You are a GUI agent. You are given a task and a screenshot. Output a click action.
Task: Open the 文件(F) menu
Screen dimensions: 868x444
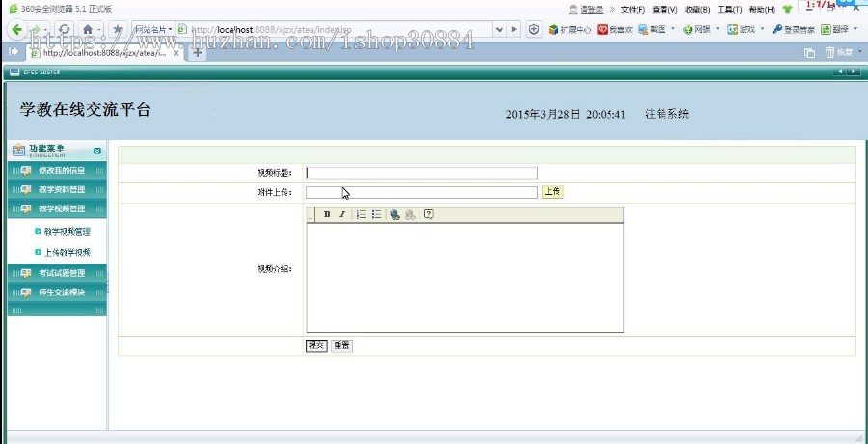click(x=633, y=10)
